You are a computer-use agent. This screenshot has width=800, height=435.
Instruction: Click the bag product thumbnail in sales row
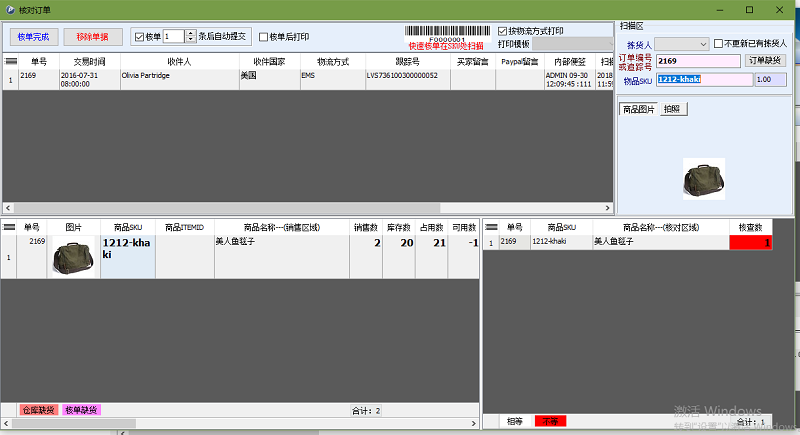tap(74, 257)
